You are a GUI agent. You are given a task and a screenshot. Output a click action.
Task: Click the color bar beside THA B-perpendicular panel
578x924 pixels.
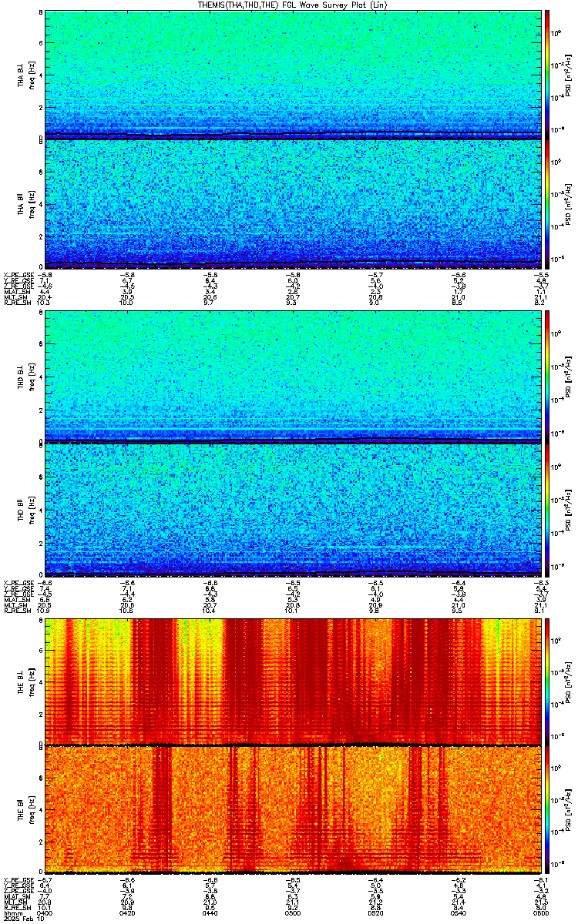[547, 74]
